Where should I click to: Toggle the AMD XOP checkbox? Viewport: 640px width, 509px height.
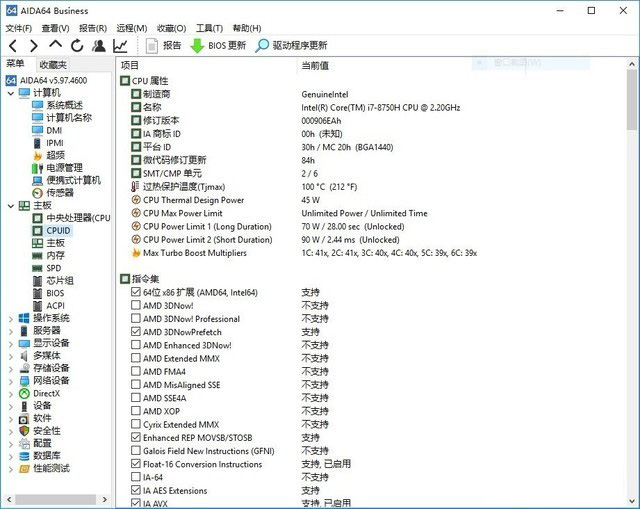(136, 411)
